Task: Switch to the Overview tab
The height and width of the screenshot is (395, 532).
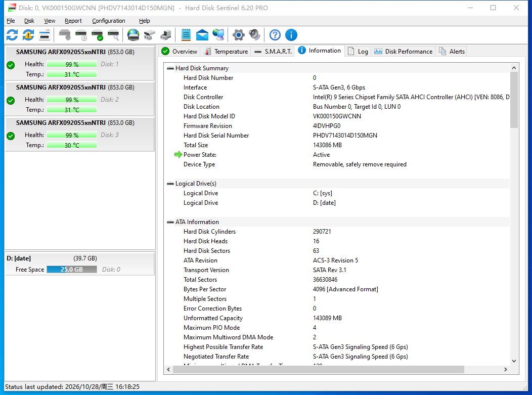Action: 180,51
